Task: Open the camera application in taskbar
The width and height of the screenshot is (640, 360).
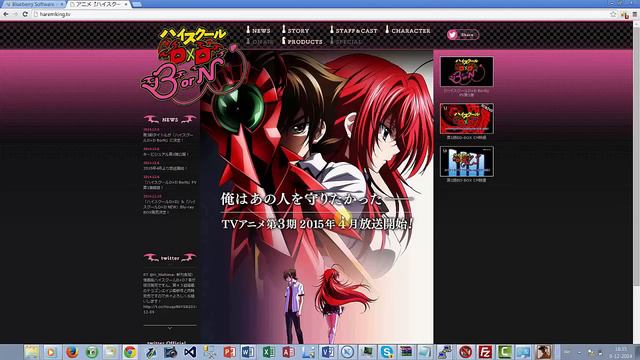Action: click(x=170, y=352)
